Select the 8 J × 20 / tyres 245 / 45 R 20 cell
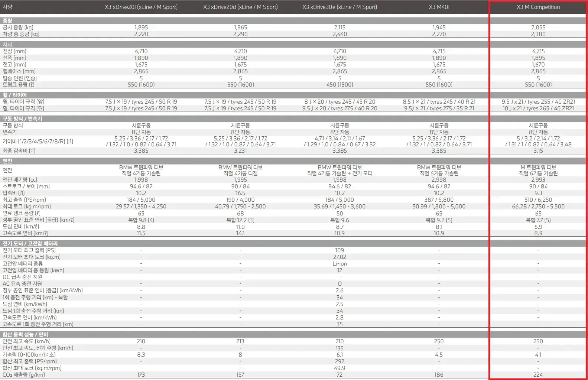The width and height of the screenshot is (588, 380). point(340,102)
